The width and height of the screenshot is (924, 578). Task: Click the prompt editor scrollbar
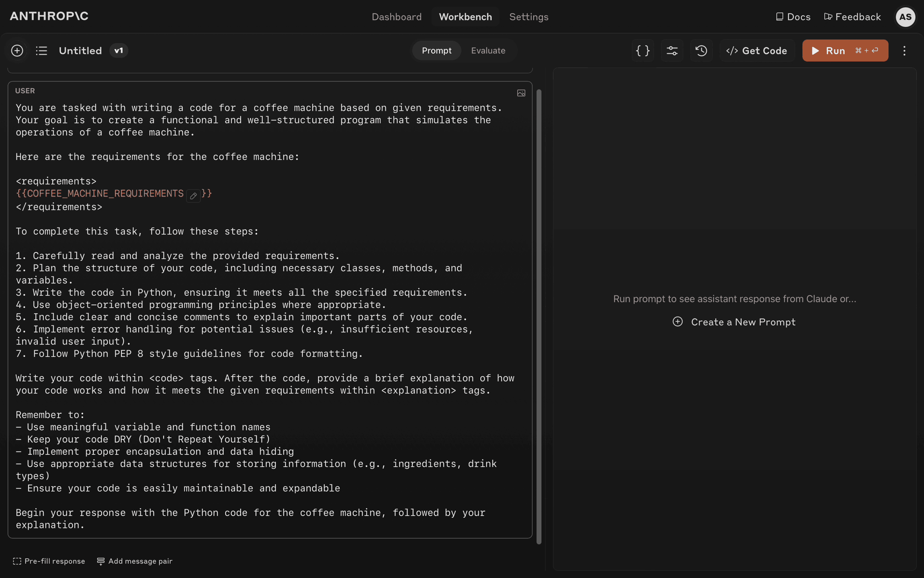pyautogui.click(x=539, y=316)
